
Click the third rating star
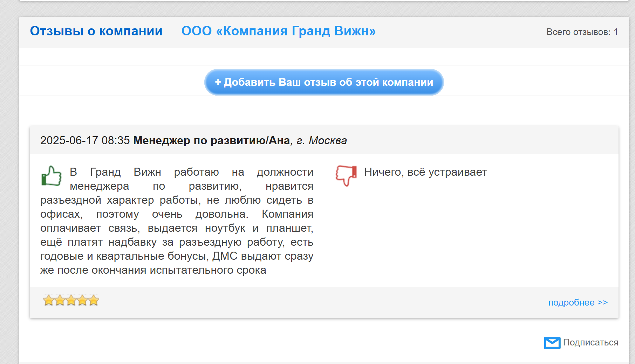pos(71,300)
